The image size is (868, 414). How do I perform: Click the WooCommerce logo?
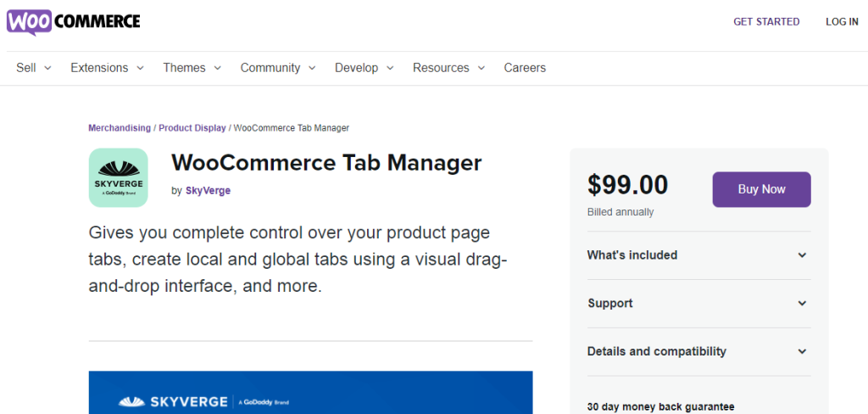[x=73, y=22]
